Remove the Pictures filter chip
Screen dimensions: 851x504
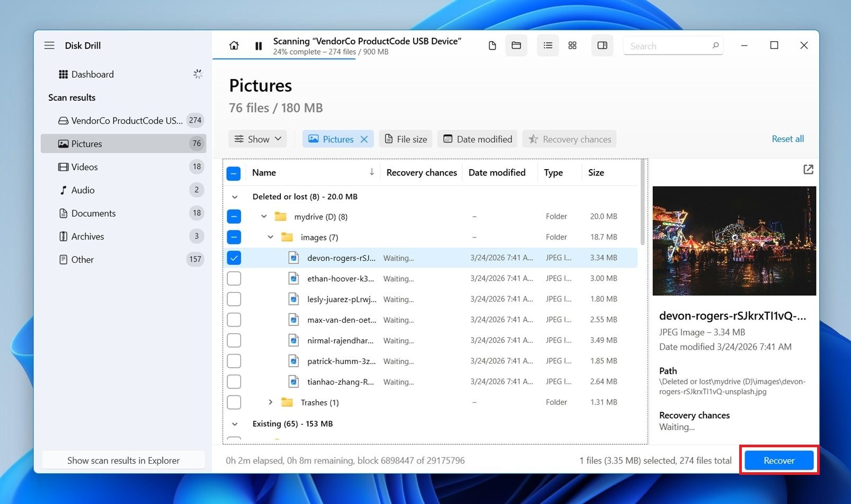[x=364, y=139]
